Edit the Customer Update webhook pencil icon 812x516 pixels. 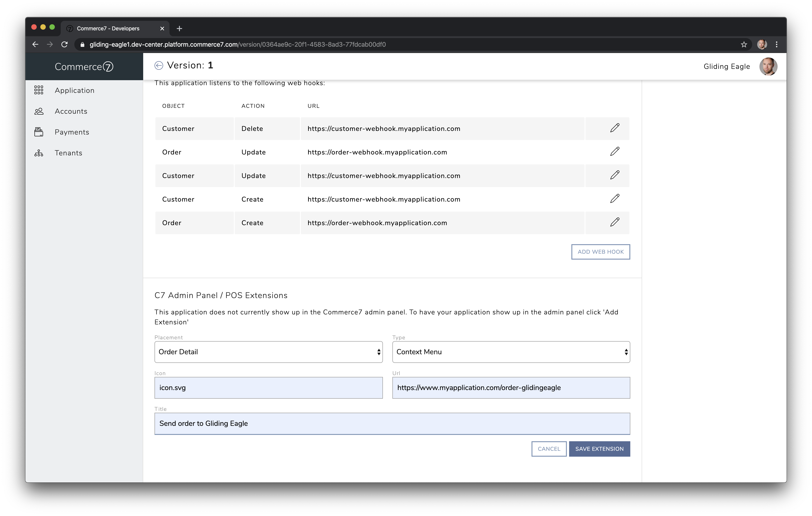(x=614, y=175)
